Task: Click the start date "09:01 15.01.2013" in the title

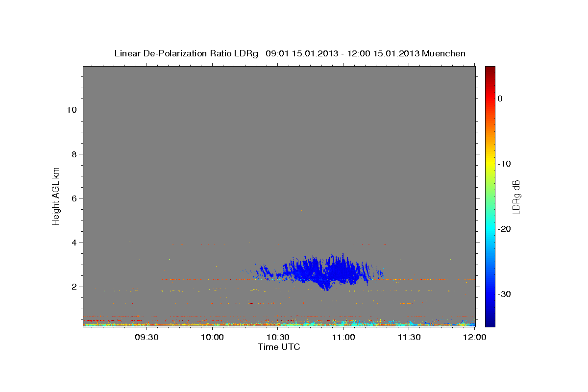Action: pyautogui.click(x=301, y=53)
